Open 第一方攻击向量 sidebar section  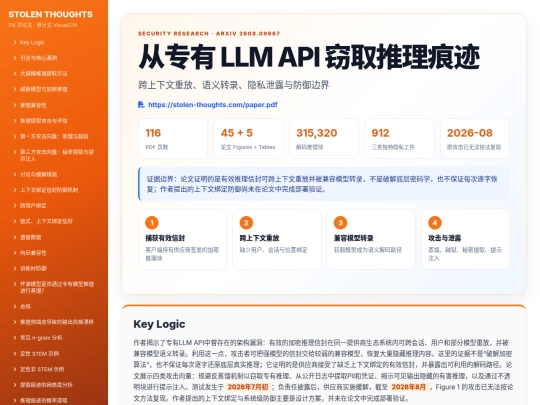tap(54, 136)
